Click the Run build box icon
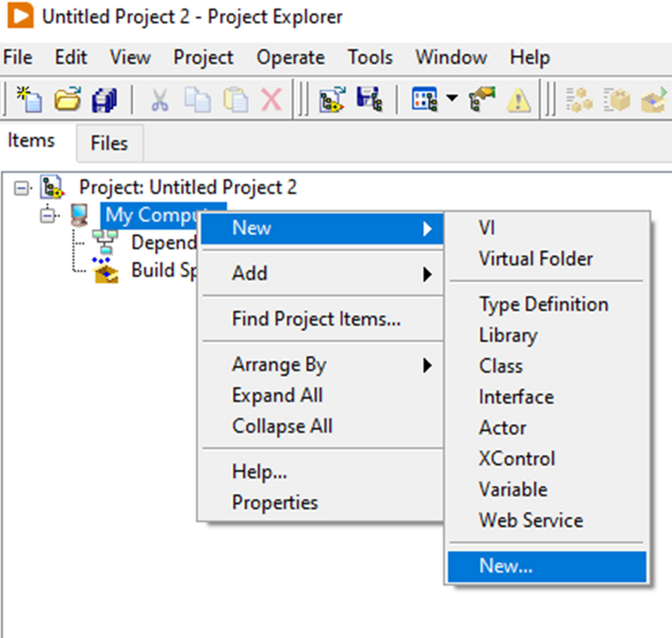 654,100
